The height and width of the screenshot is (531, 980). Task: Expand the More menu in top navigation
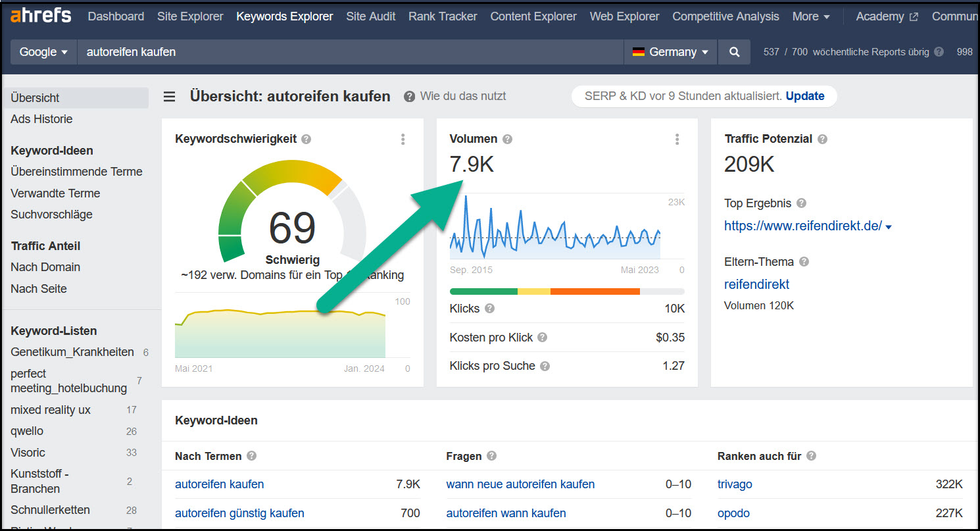pos(811,16)
